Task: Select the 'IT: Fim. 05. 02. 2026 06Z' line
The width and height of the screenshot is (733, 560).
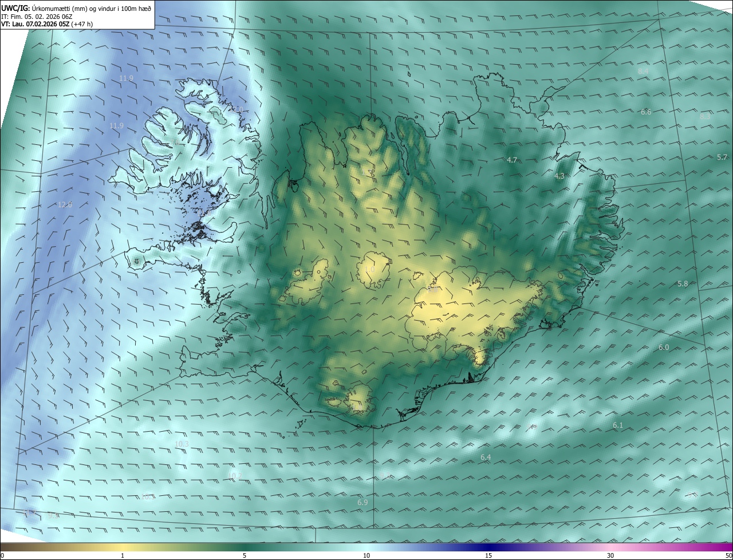Action: click(x=38, y=17)
